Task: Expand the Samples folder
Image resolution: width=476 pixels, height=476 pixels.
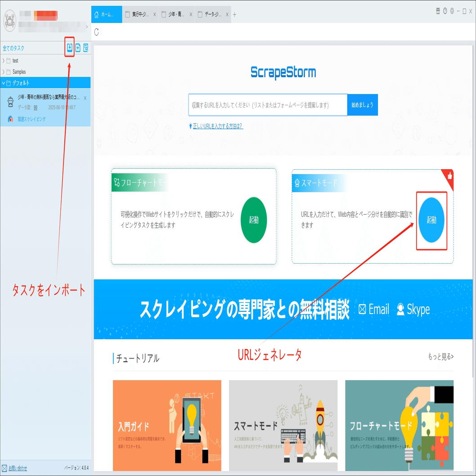Action: tap(3, 72)
